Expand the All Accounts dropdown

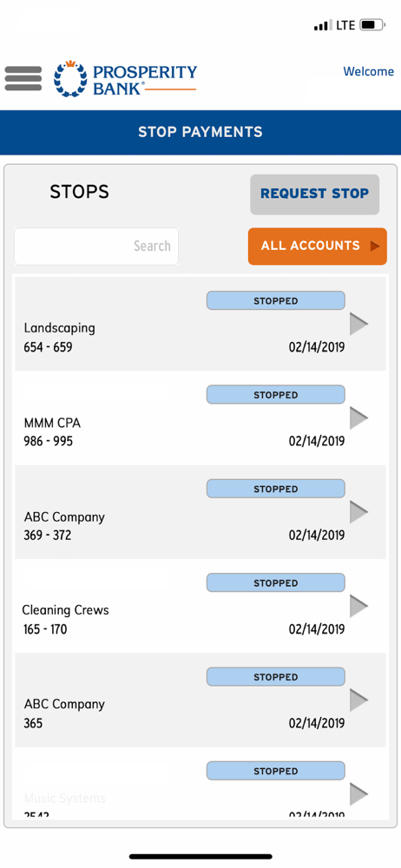tap(318, 247)
